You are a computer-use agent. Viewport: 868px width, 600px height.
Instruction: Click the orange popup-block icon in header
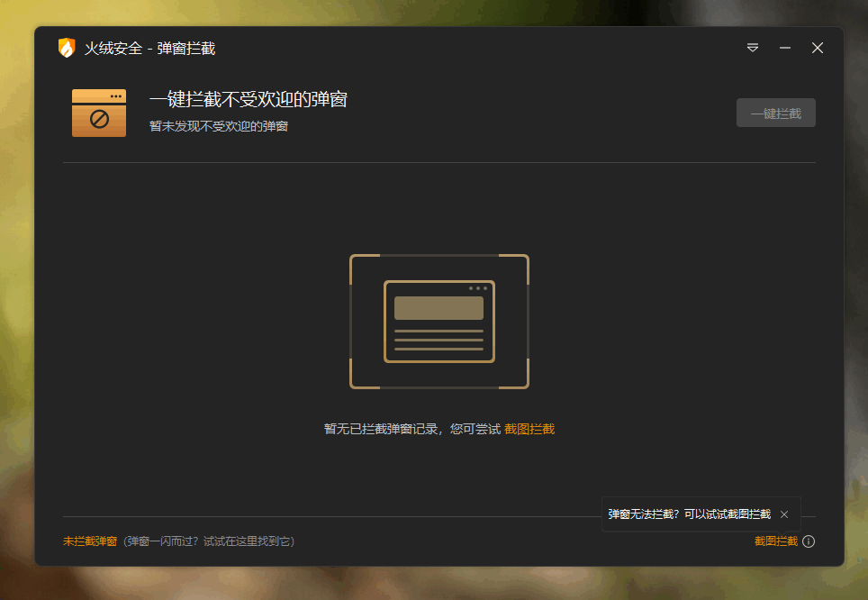tap(99, 113)
